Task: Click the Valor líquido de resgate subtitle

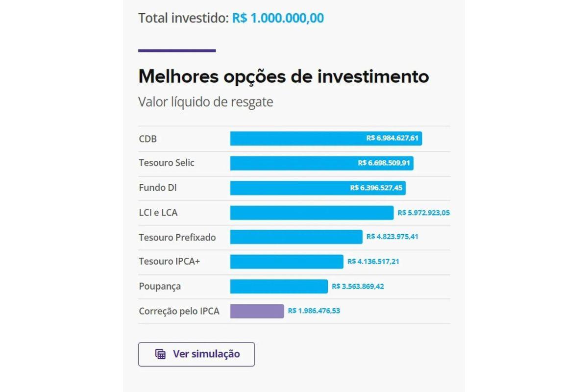Action: coord(206,102)
